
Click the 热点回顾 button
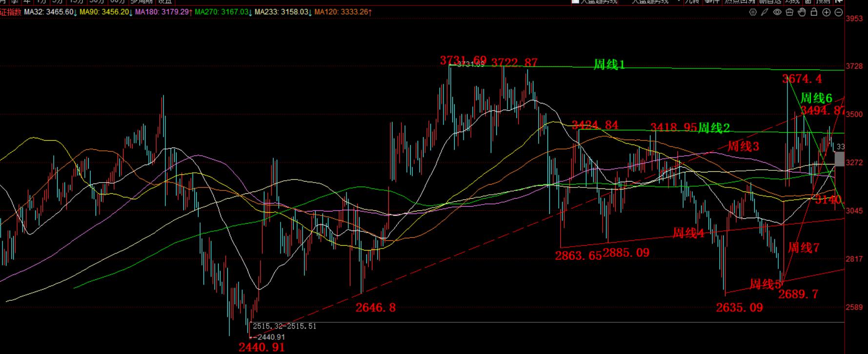(740, 1)
